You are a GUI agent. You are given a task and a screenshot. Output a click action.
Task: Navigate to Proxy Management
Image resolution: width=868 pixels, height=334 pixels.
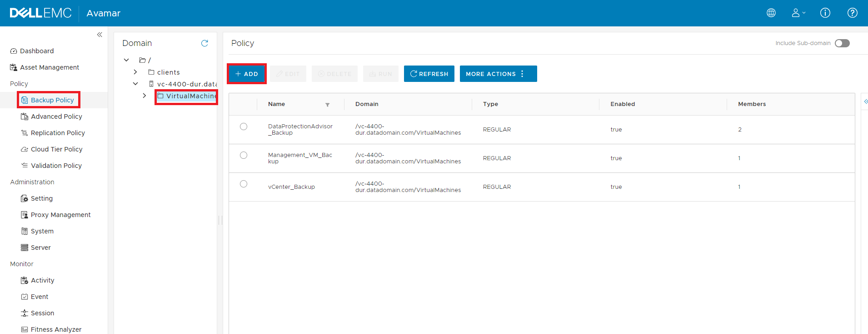pos(60,215)
